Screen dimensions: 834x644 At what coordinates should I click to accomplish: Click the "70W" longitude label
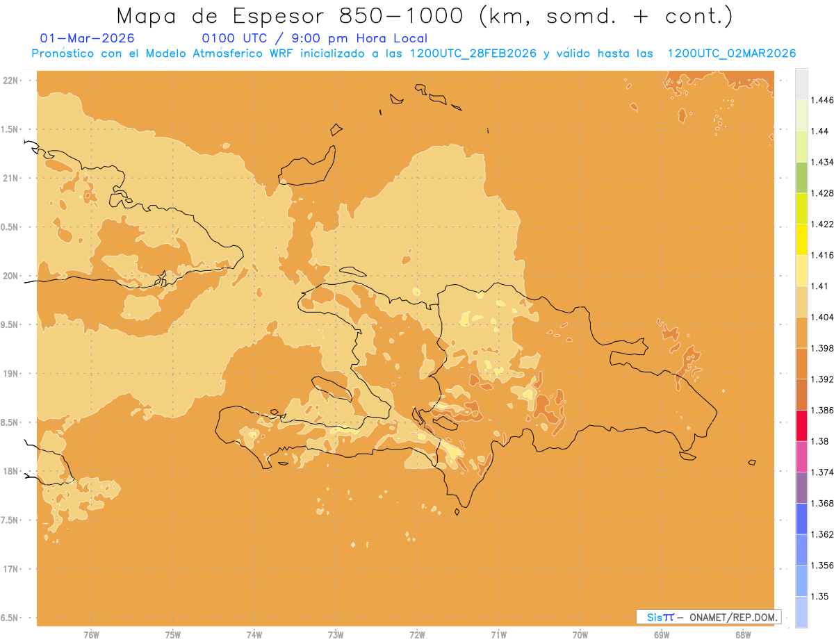(x=580, y=635)
